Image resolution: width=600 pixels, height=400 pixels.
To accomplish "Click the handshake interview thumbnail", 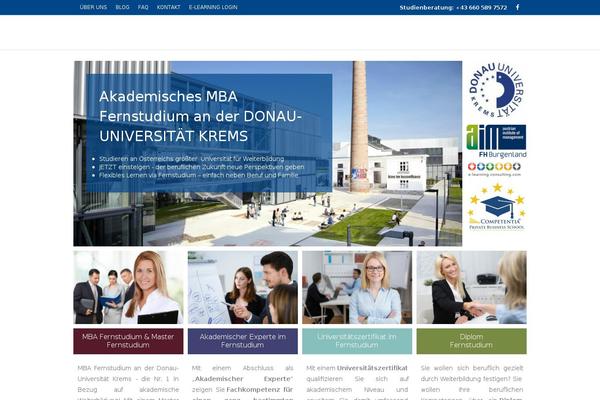I will tap(471, 287).
